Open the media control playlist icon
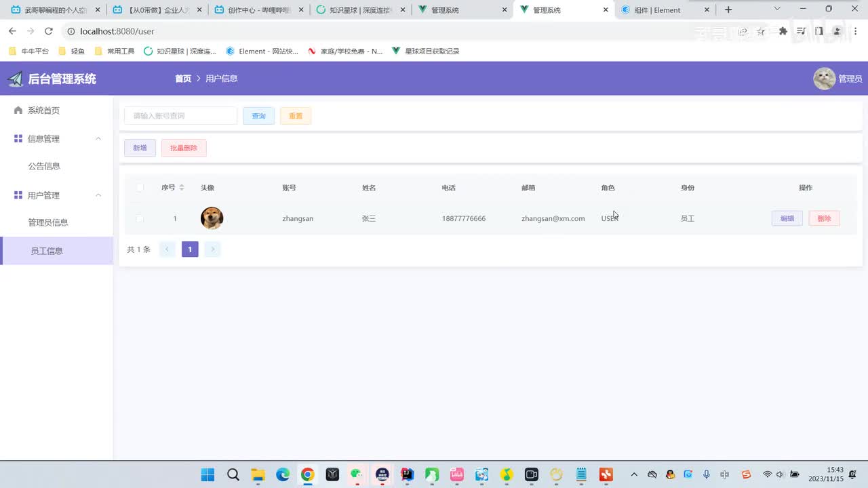The width and height of the screenshot is (868, 488). click(801, 31)
